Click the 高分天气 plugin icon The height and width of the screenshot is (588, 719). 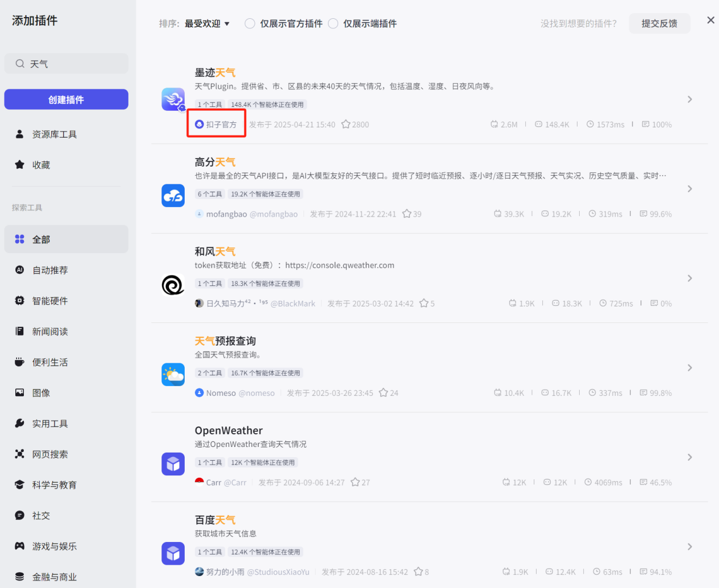(173, 195)
